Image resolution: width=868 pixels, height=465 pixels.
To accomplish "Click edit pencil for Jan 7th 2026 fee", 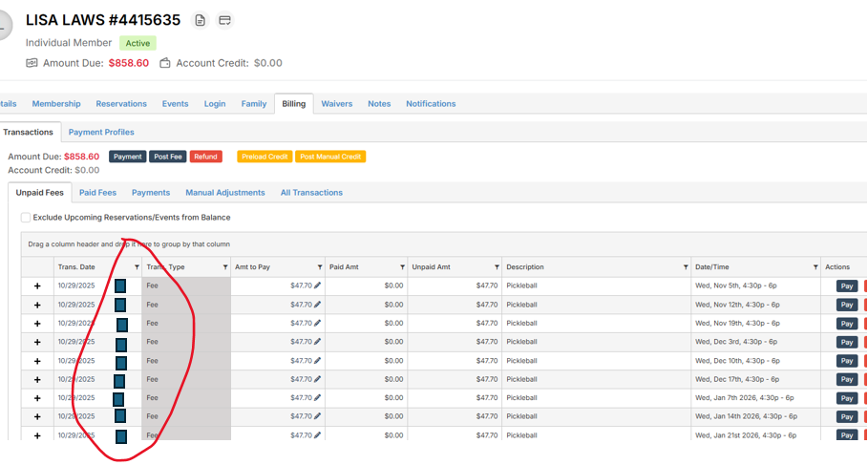I will pyautogui.click(x=318, y=397).
